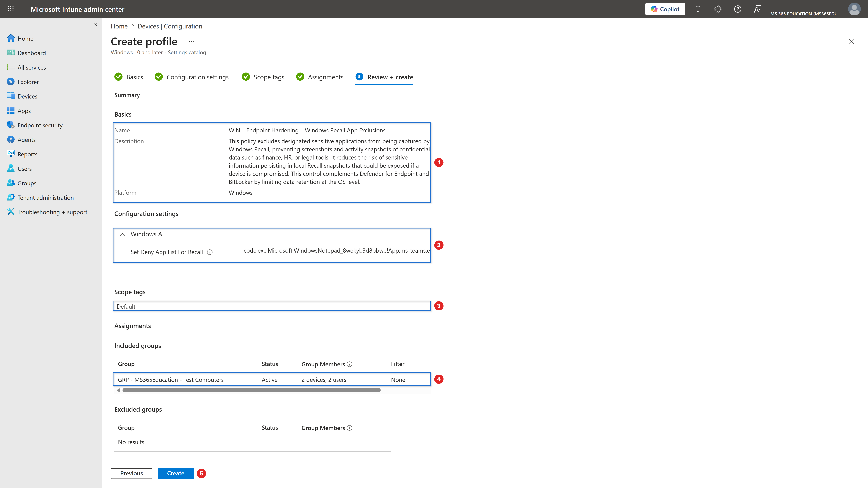Click the Previous button
Image resolution: width=868 pixels, height=488 pixels.
(x=131, y=473)
